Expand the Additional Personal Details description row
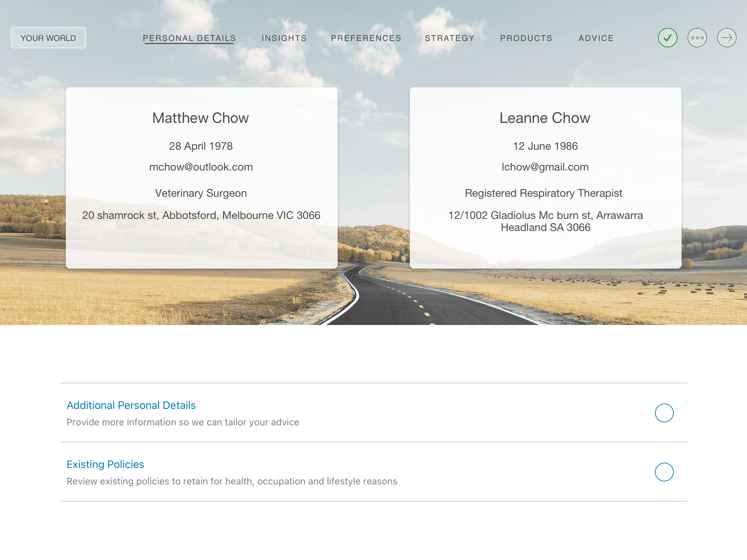This screenshot has height=560, width=747. point(183,422)
